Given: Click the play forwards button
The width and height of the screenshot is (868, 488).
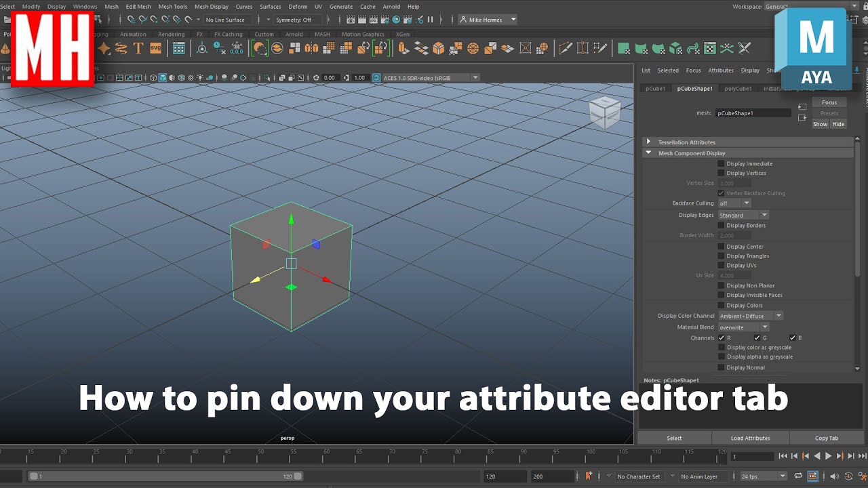Looking at the screenshot, I should click(x=828, y=456).
